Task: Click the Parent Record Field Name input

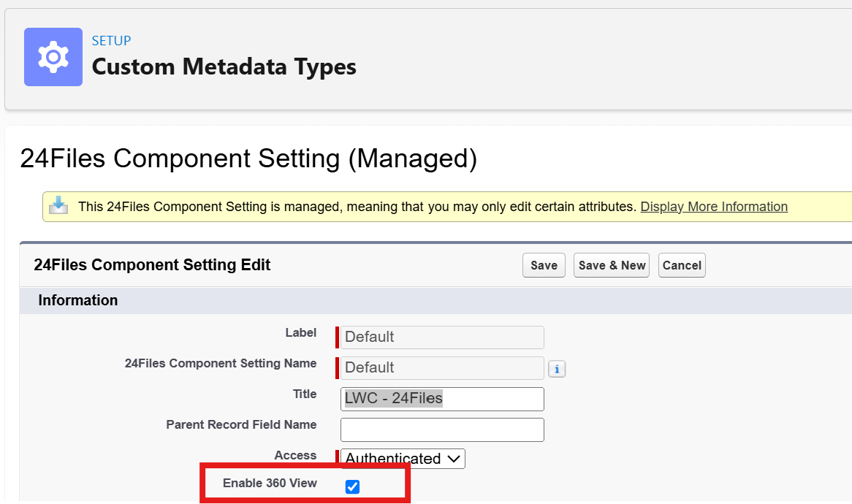Action: pyautogui.click(x=442, y=429)
